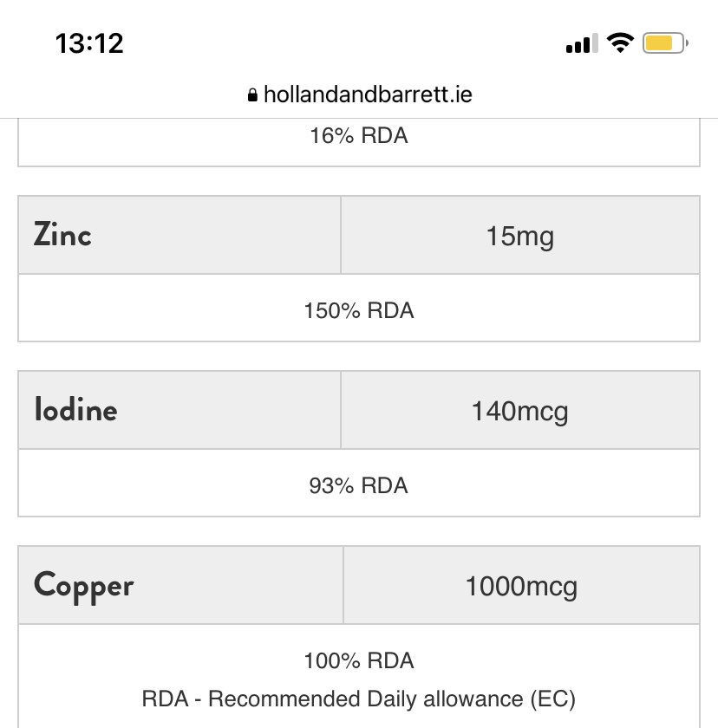
Task: Tap the 13:12 clock in status bar
Action: tap(89, 43)
